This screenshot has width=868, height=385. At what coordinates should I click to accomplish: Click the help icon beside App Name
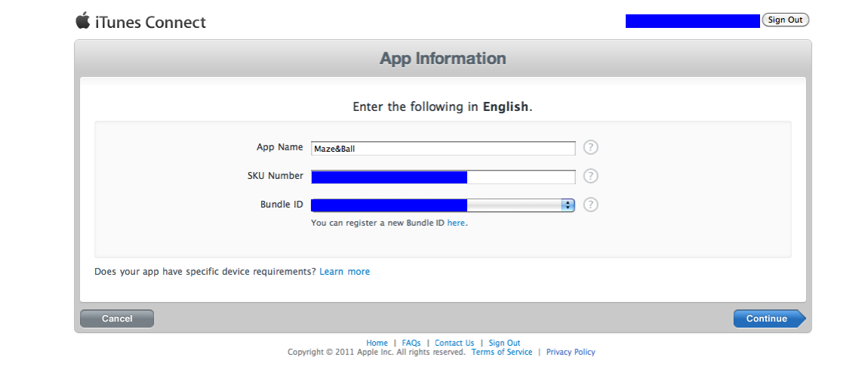[591, 147]
